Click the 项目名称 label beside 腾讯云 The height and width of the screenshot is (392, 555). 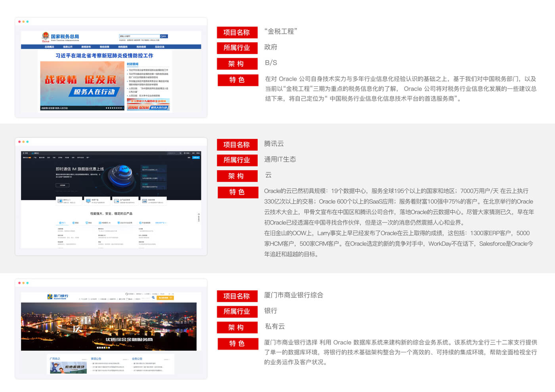[x=237, y=145]
